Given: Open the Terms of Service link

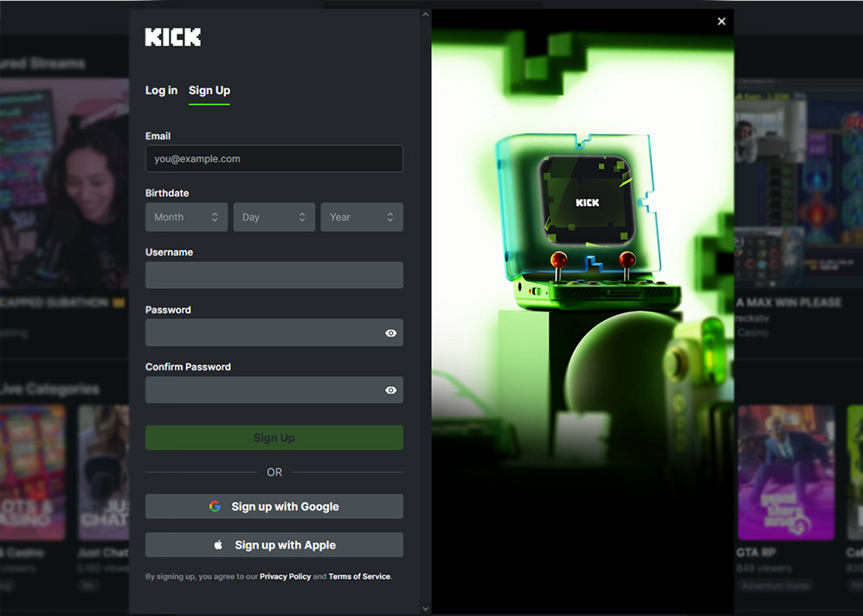Looking at the screenshot, I should 359,575.
